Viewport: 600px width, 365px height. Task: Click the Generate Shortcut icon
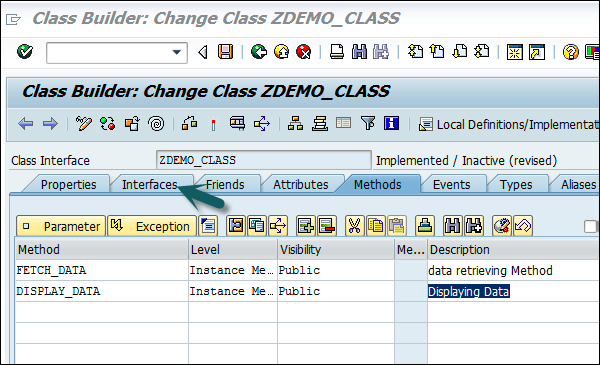click(x=537, y=52)
